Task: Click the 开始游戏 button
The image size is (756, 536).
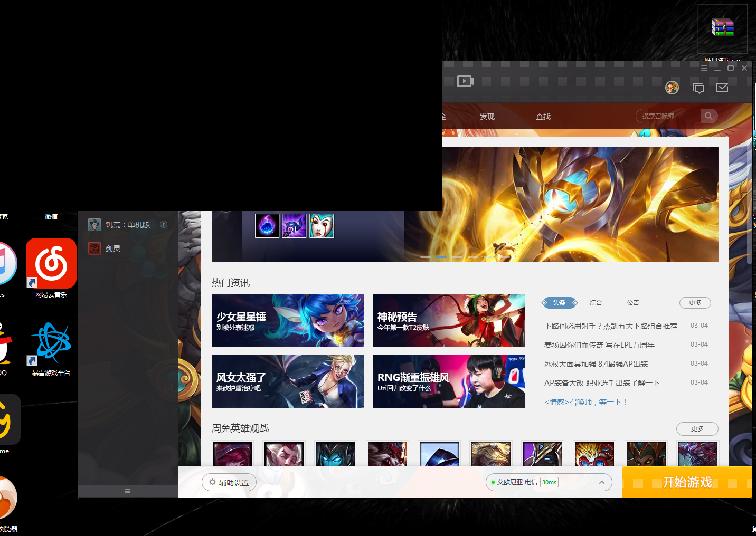Action: coord(687,482)
